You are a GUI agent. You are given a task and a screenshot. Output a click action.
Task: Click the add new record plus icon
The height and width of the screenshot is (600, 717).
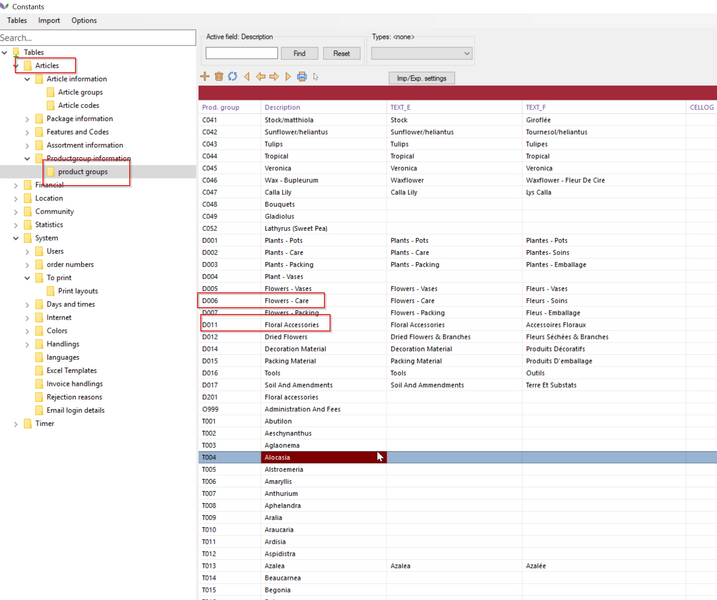[205, 77]
